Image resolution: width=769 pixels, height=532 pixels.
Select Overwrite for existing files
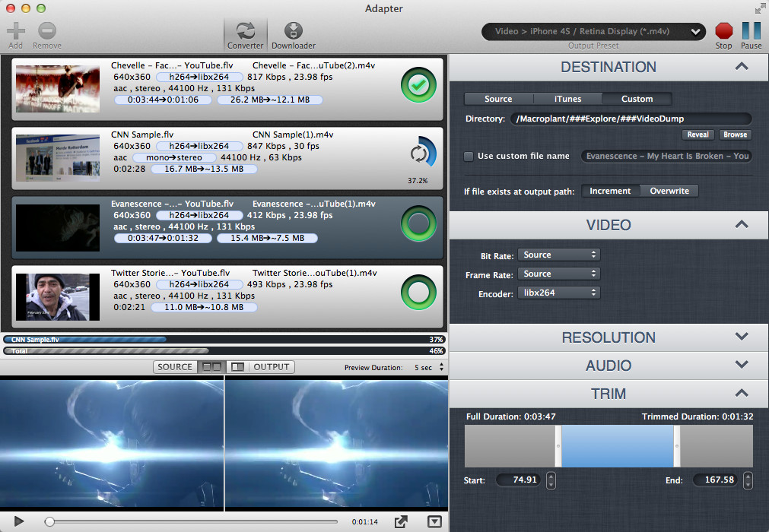pos(669,191)
